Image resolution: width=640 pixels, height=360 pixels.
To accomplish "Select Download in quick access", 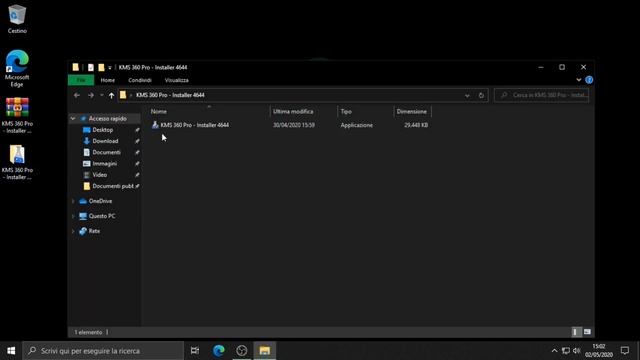I will pos(105,141).
